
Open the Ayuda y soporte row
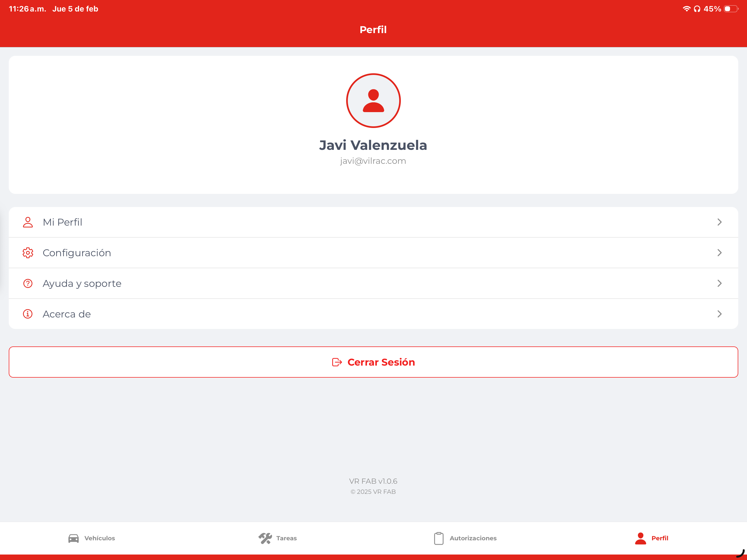pyautogui.click(x=373, y=283)
